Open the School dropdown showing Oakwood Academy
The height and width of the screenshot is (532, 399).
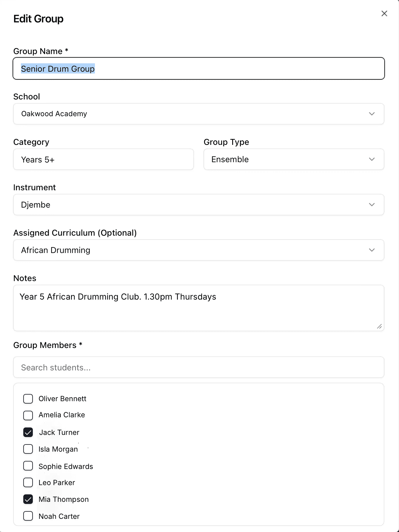[198, 114]
